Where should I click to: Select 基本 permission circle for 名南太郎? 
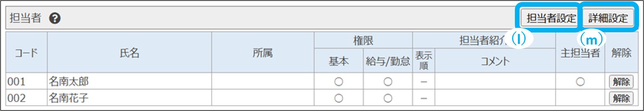click(339, 82)
